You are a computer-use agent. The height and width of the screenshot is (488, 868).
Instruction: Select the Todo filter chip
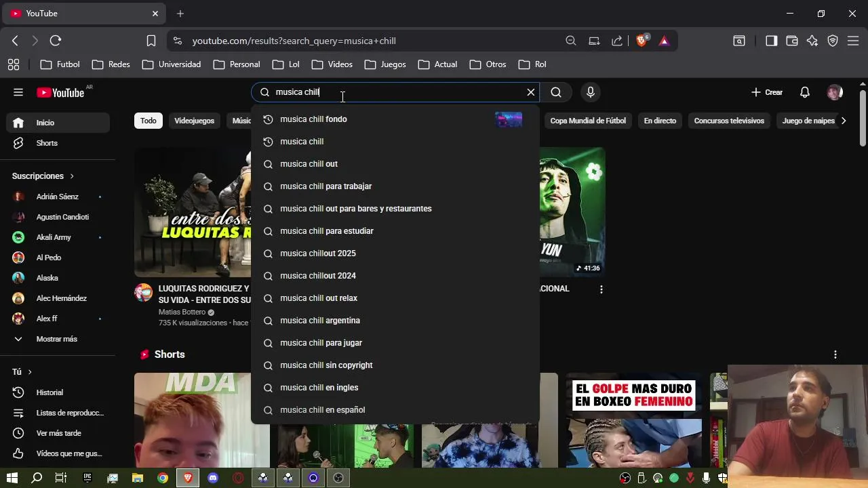pyautogui.click(x=149, y=121)
